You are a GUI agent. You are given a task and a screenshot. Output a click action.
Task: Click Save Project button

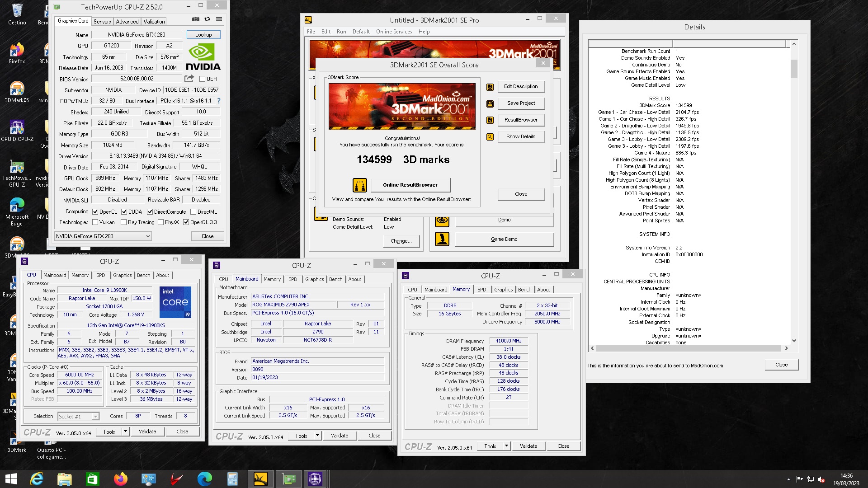521,103
